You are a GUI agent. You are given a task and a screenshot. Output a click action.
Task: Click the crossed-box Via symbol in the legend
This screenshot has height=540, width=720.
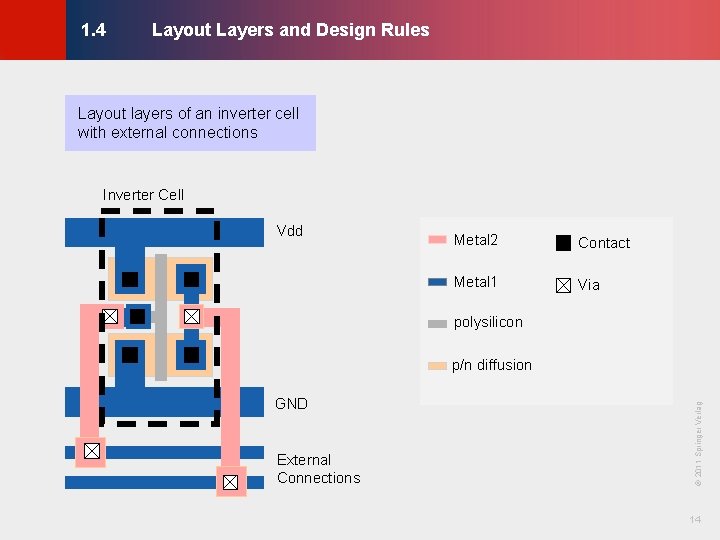click(x=563, y=285)
